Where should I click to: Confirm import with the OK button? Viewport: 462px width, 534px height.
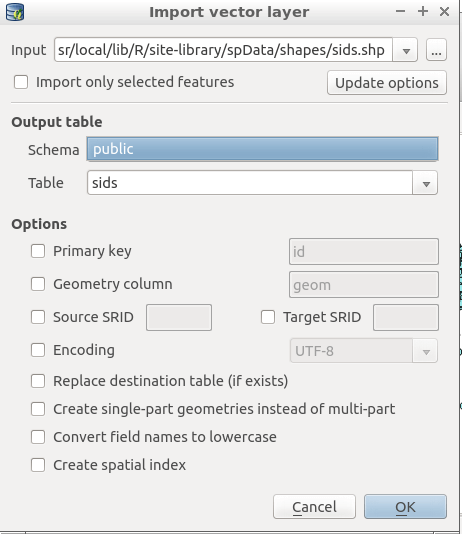pos(405,507)
